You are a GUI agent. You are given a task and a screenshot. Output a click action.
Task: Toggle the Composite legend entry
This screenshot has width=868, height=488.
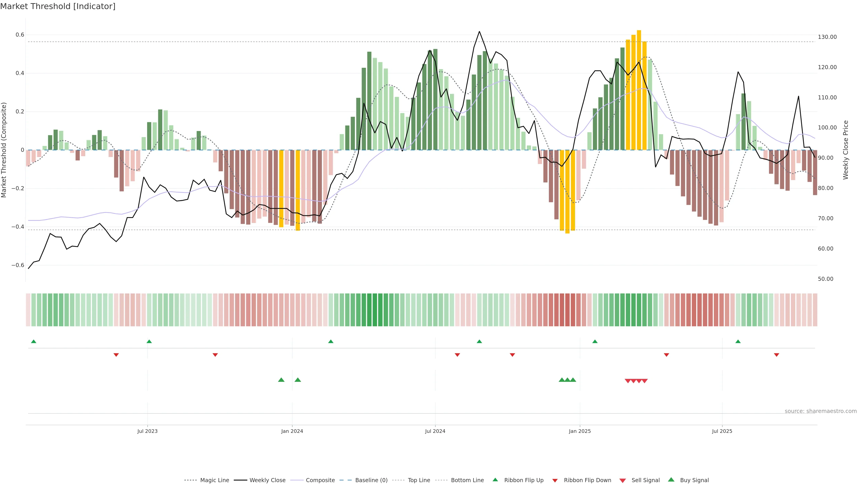coord(320,480)
